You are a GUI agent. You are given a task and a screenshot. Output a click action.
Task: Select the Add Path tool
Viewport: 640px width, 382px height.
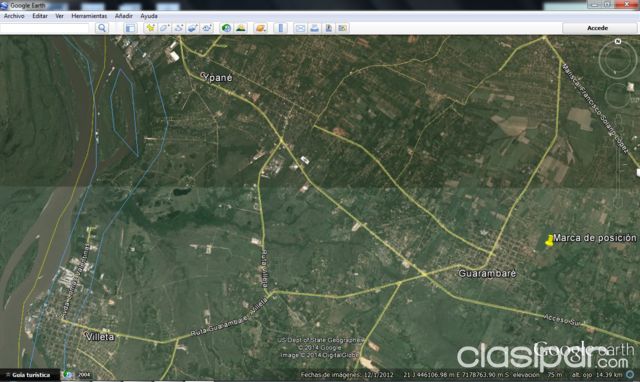179,28
